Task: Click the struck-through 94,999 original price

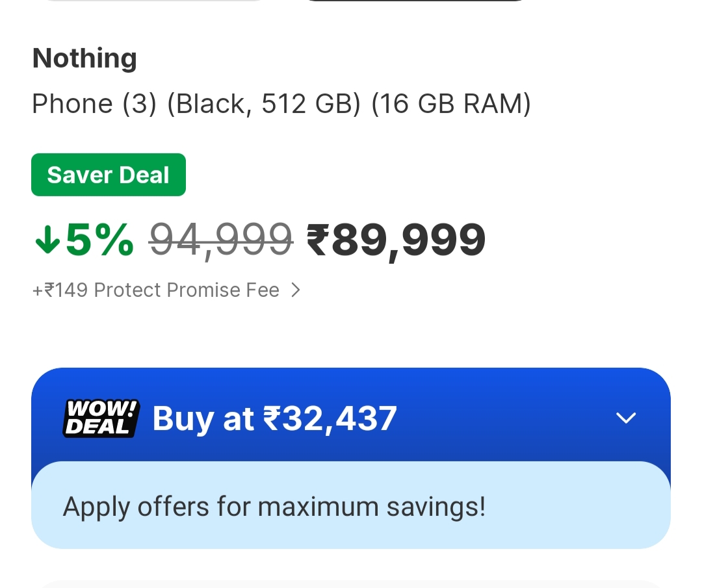Action: [221, 240]
